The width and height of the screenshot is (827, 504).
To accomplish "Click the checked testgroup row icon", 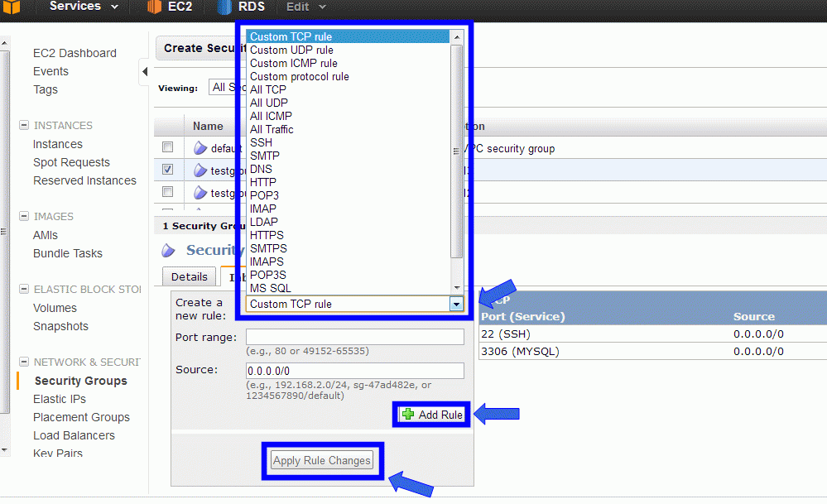I will pos(200,170).
